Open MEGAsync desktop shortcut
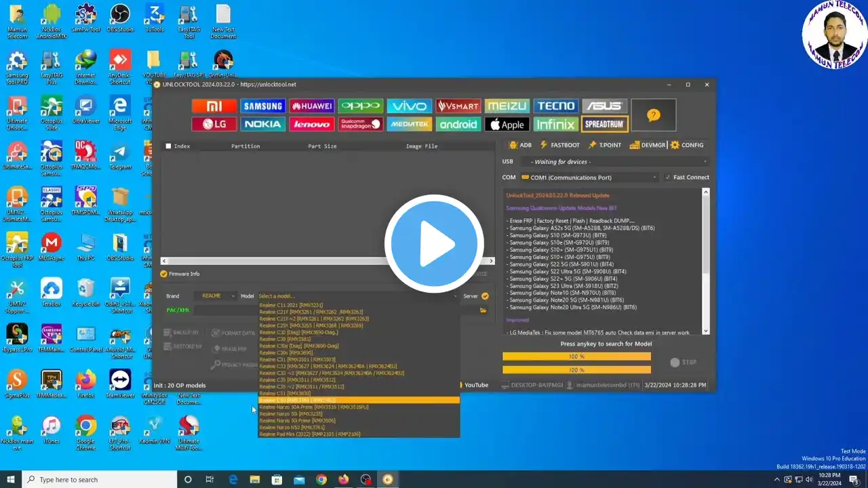The image size is (868, 488). tap(51, 247)
